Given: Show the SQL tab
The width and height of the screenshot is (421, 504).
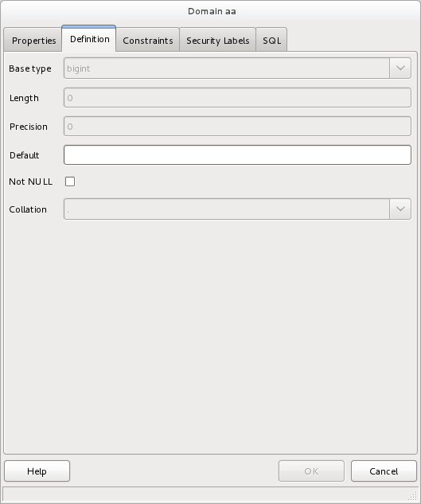Looking at the screenshot, I should 271,40.
